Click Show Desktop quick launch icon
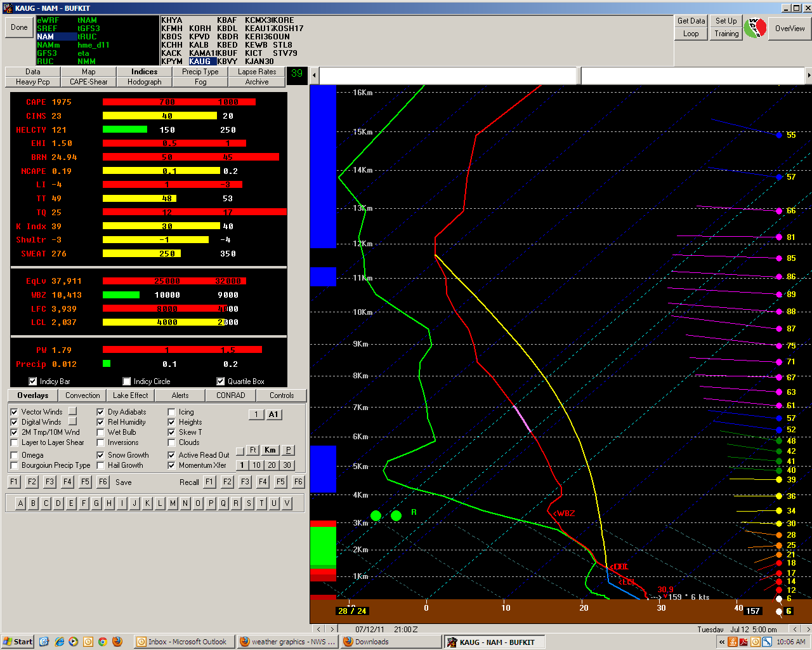 [44, 642]
